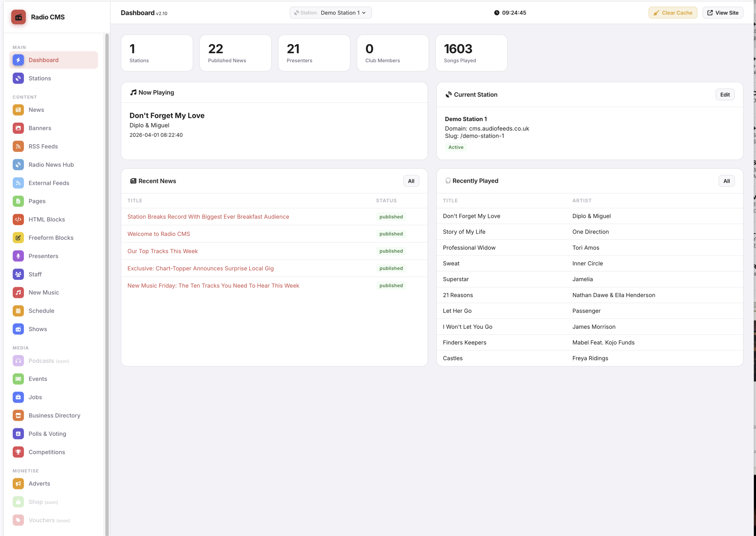Open News via its sidebar icon
This screenshot has height=536, width=756.
(x=18, y=110)
